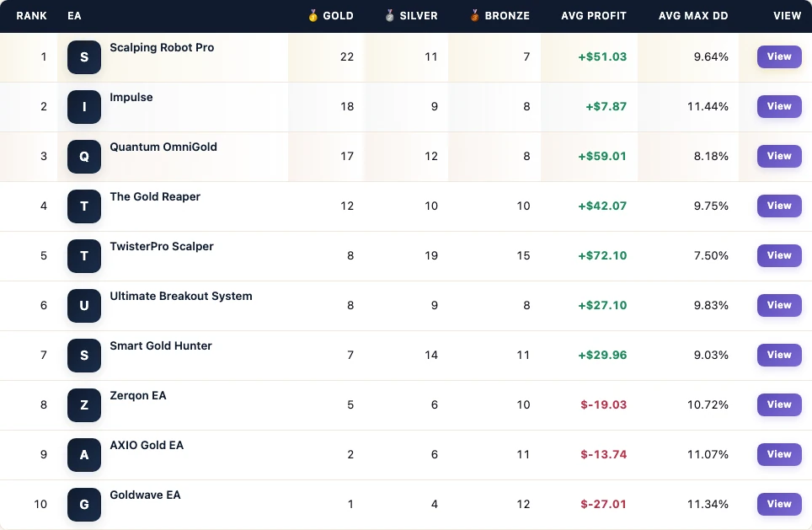812x530 pixels.
Task: Click the name 'The Gold Reaper'
Action: [x=155, y=197]
